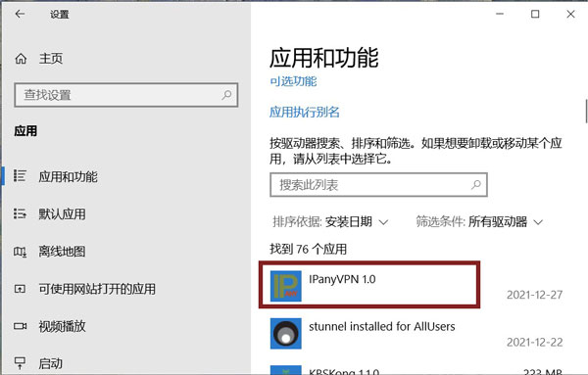Select stunnel installed for AllUsers entry
The image size is (588, 375).
click(x=416, y=334)
